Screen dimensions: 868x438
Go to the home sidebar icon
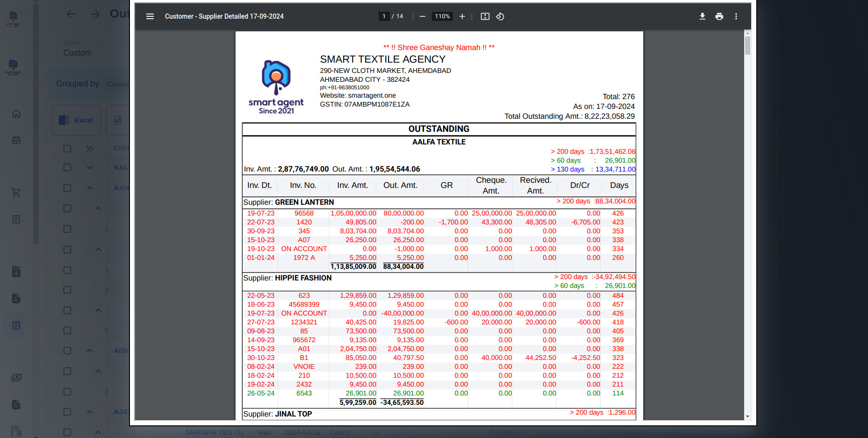[16, 114]
